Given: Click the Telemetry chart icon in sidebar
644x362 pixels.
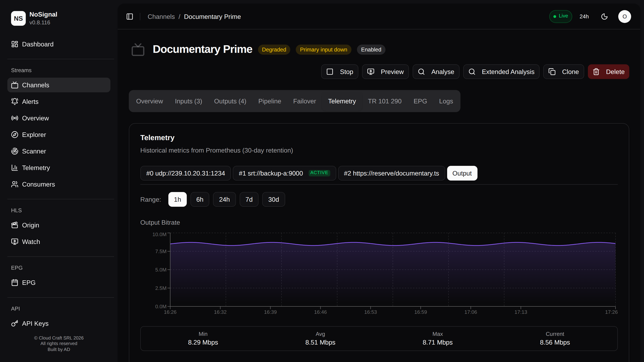Looking at the screenshot, I should [x=15, y=168].
